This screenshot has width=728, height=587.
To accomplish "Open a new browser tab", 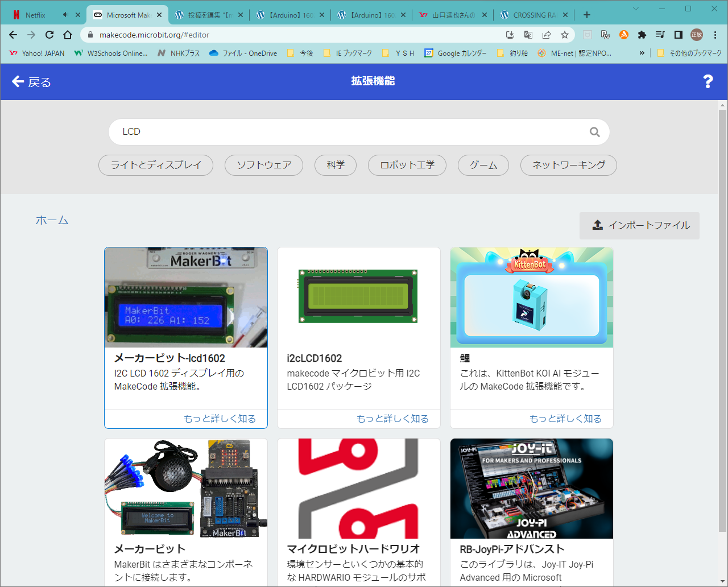I will pos(587,15).
